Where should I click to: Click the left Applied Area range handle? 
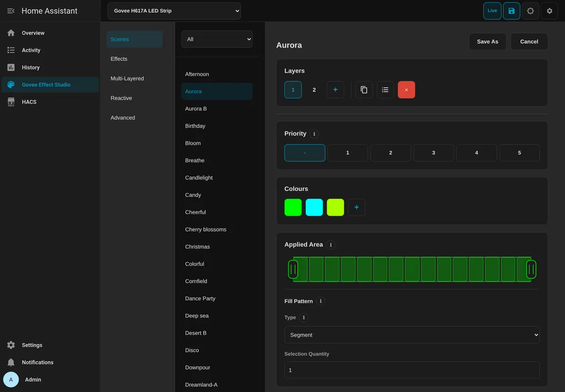tap(293, 269)
